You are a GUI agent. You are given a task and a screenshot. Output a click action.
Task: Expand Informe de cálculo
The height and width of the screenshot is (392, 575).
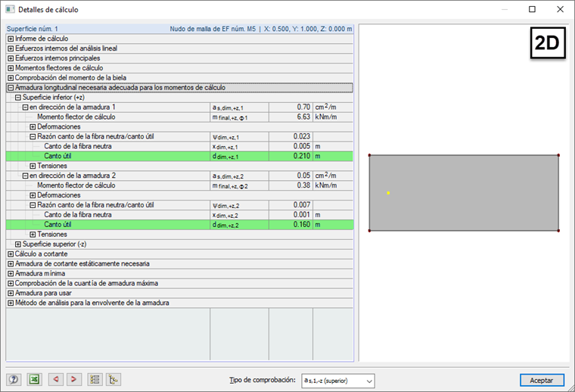[11, 39]
